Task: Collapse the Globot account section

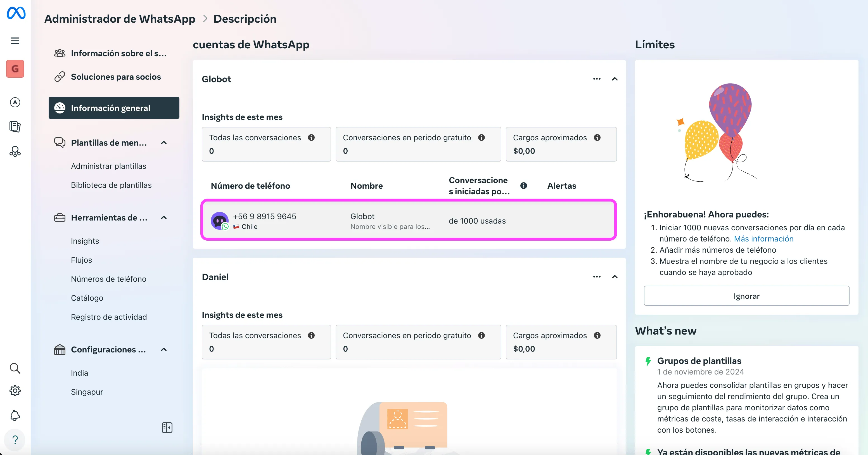Action: click(x=615, y=79)
